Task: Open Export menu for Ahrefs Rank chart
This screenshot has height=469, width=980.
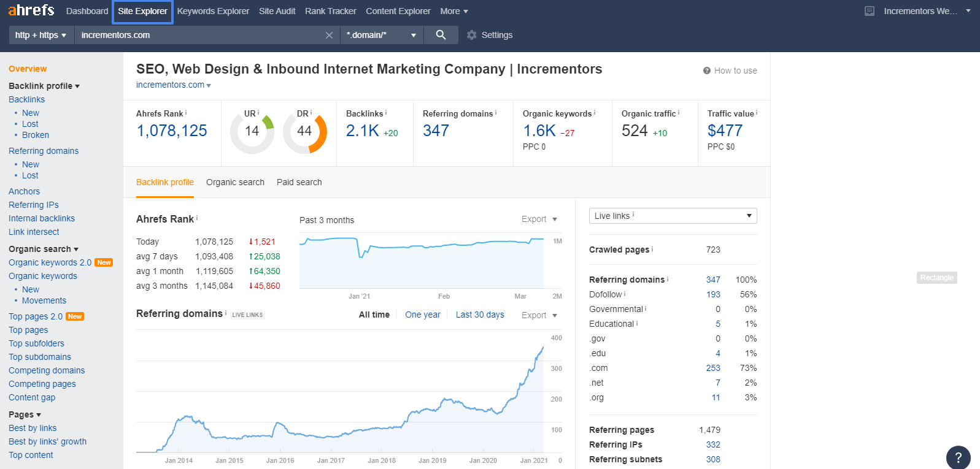Action: coord(539,219)
